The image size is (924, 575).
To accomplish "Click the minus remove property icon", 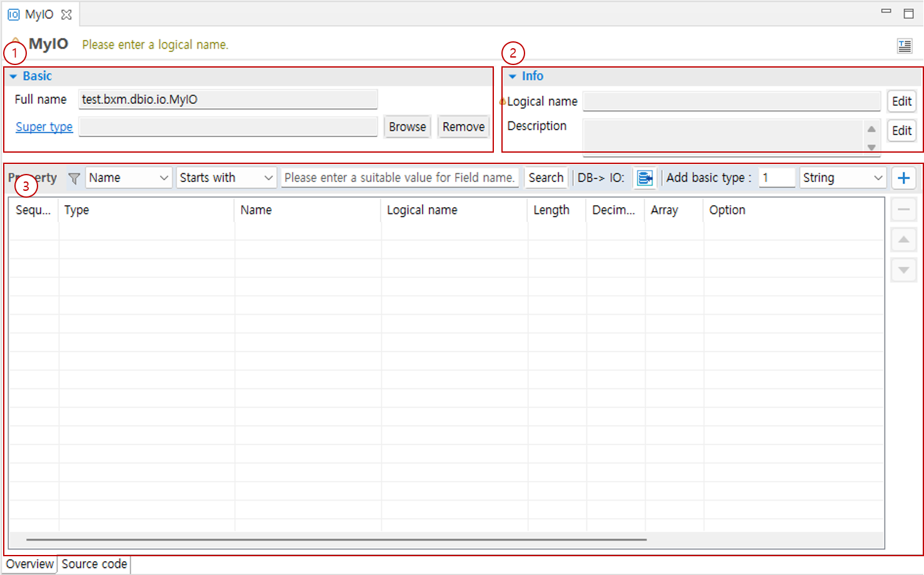I will pyautogui.click(x=903, y=210).
